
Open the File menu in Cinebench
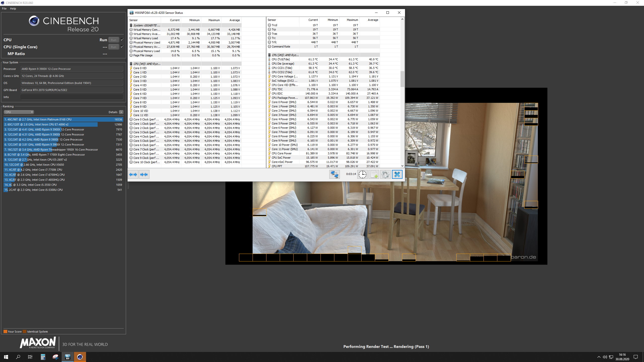(4, 9)
